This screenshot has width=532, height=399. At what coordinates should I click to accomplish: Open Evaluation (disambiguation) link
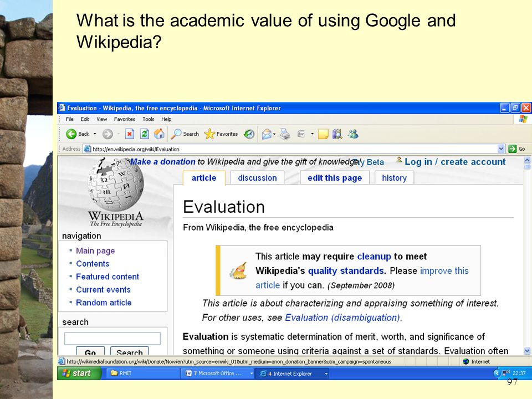pos(342,318)
